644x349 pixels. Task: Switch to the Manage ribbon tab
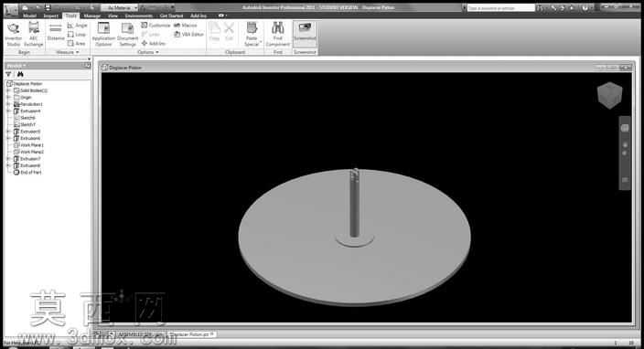92,16
